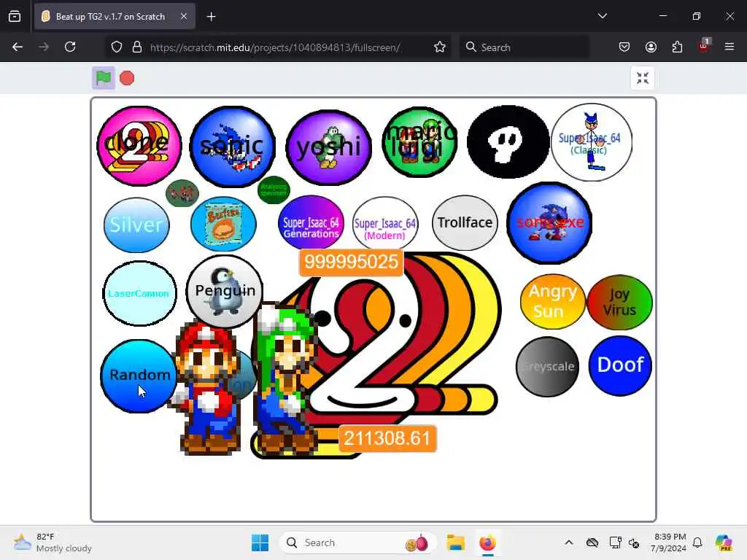Pick the Trollface bubble
The image size is (747, 560).
pos(465,222)
